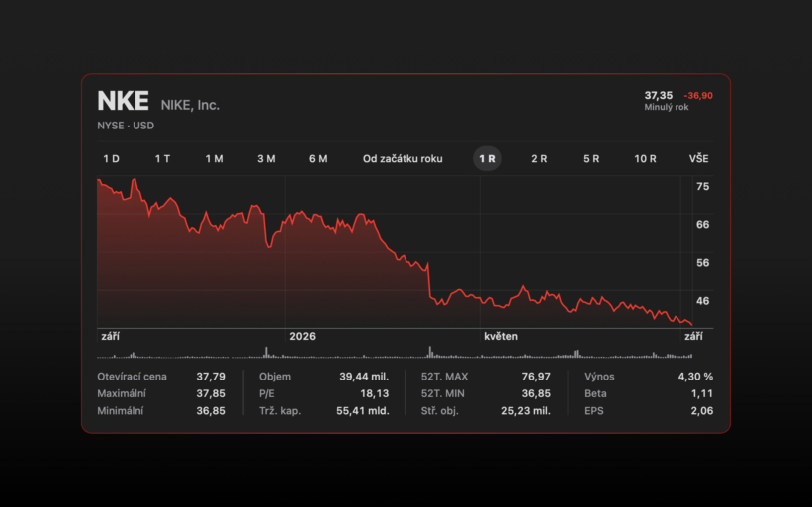
Task: Click the NYSE · USD label
Action: pyautogui.click(x=126, y=126)
